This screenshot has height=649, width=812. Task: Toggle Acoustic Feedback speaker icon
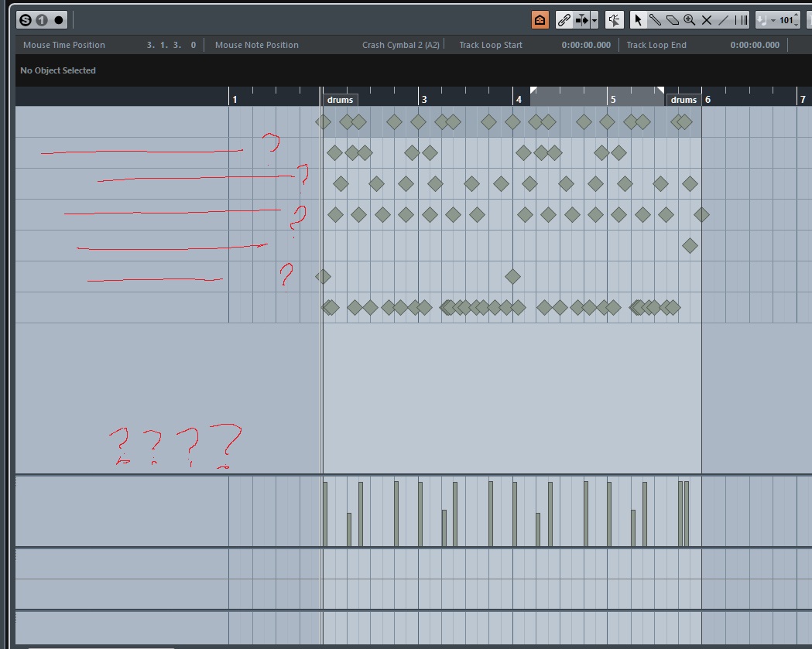[x=614, y=20]
